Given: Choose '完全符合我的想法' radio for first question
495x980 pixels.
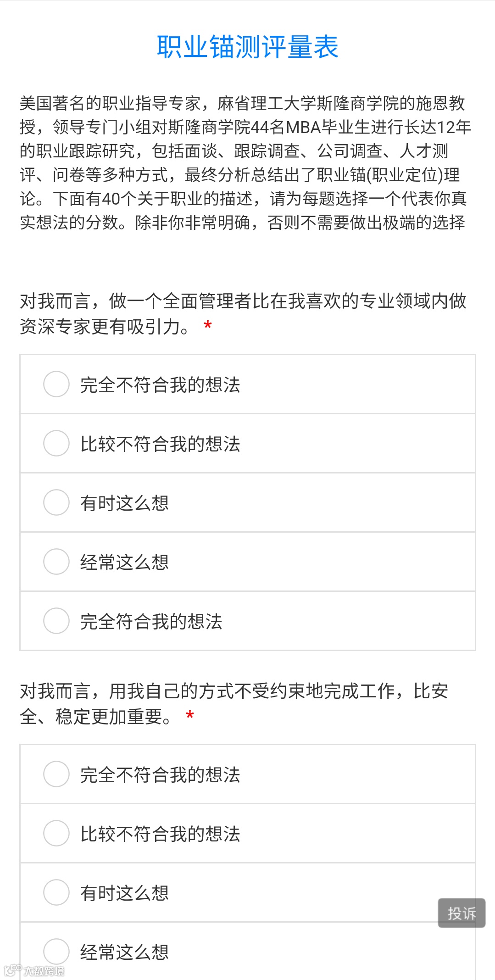Looking at the screenshot, I should point(56,621).
